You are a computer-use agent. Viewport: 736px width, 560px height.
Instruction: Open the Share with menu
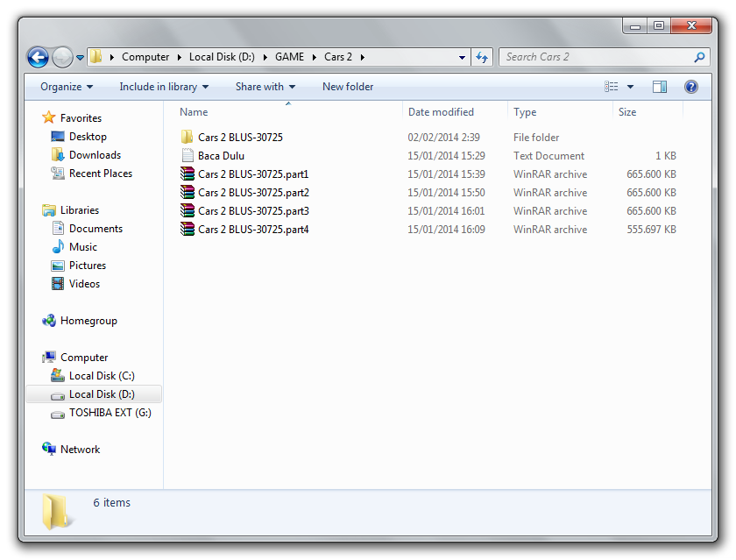point(265,87)
